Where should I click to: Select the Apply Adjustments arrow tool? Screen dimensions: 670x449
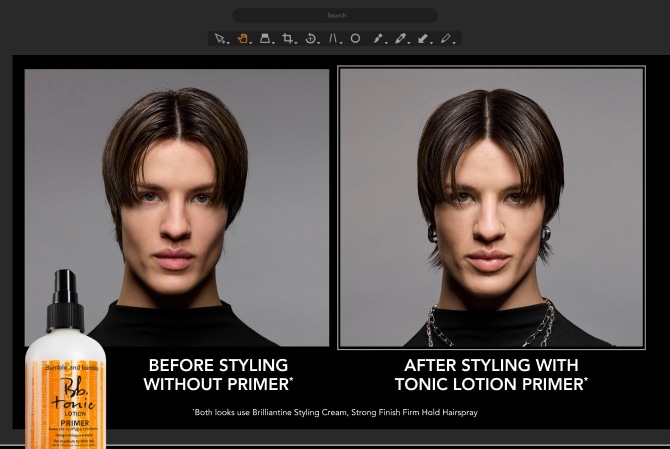422,39
